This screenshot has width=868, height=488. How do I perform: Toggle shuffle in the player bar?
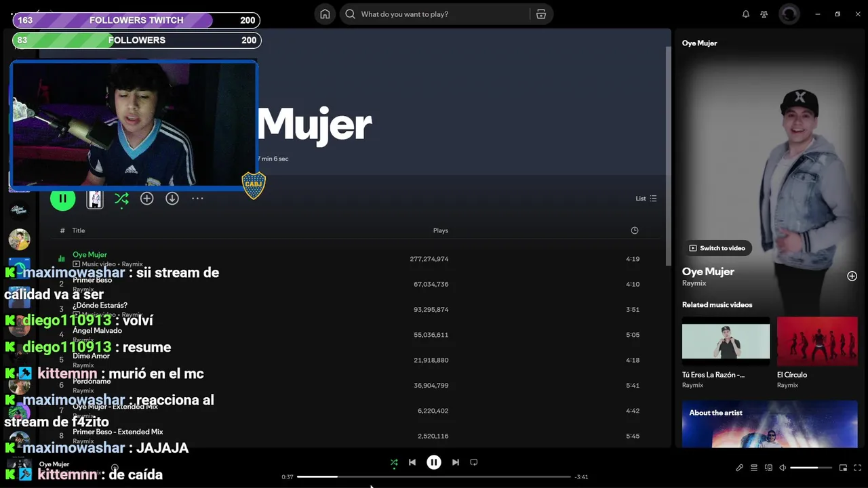click(x=394, y=462)
